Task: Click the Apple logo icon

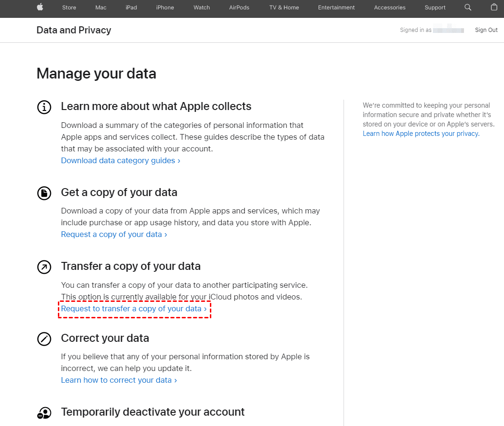Action: tap(40, 7)
